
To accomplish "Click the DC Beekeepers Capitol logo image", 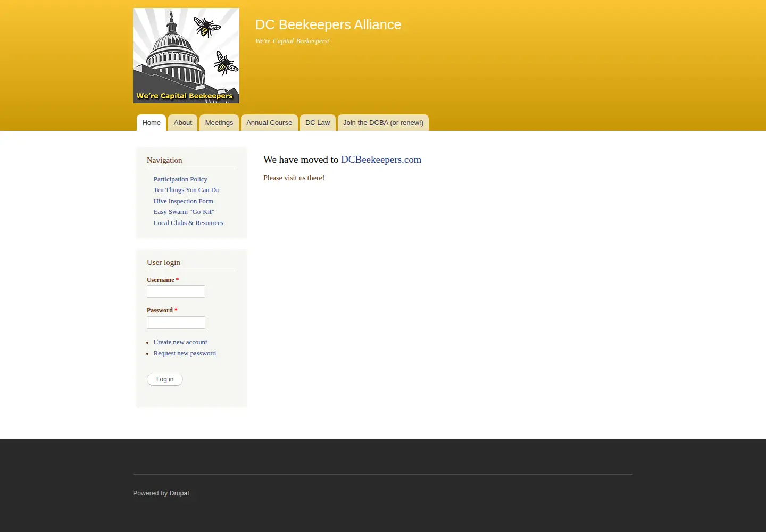I will (186, 55).
